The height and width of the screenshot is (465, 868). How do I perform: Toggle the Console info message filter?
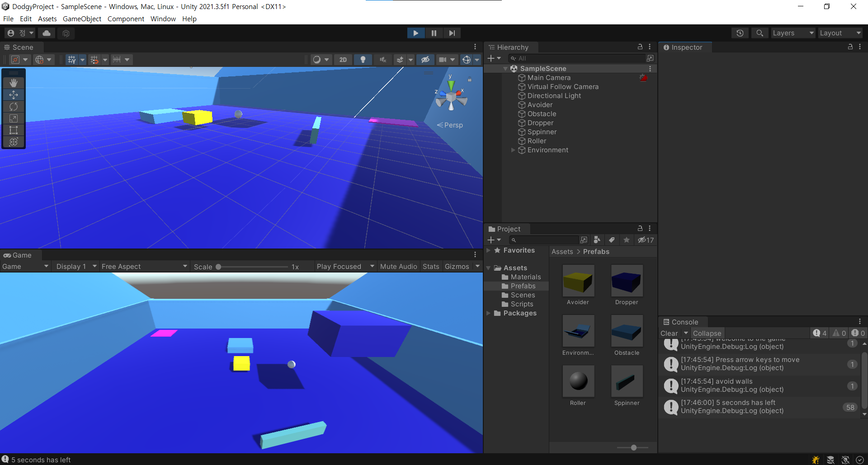[x=820, y=333]
